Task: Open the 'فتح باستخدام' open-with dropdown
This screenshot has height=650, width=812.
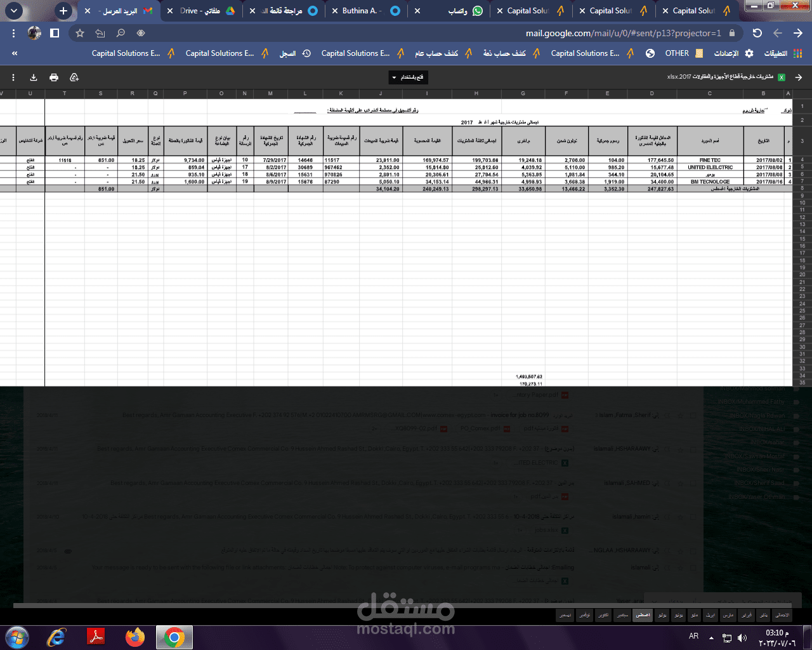Action: click(x=409, y=77)
